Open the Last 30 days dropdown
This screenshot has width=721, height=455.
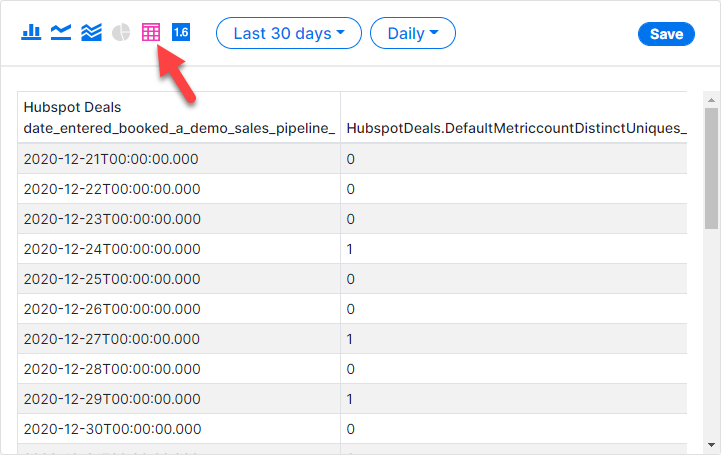289,33
